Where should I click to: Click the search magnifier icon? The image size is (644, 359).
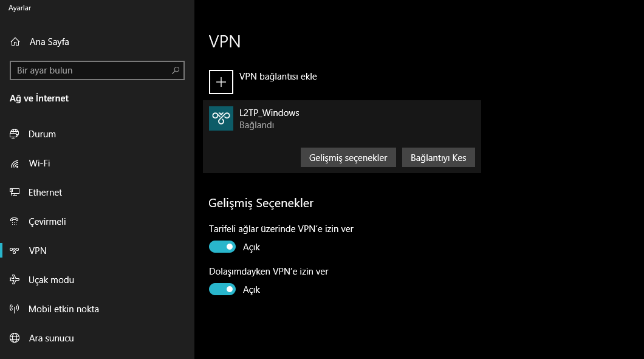[176, 70]
